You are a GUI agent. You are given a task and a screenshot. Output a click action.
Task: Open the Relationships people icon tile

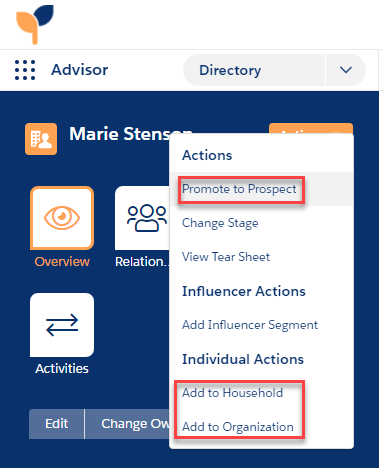(143, 218)
